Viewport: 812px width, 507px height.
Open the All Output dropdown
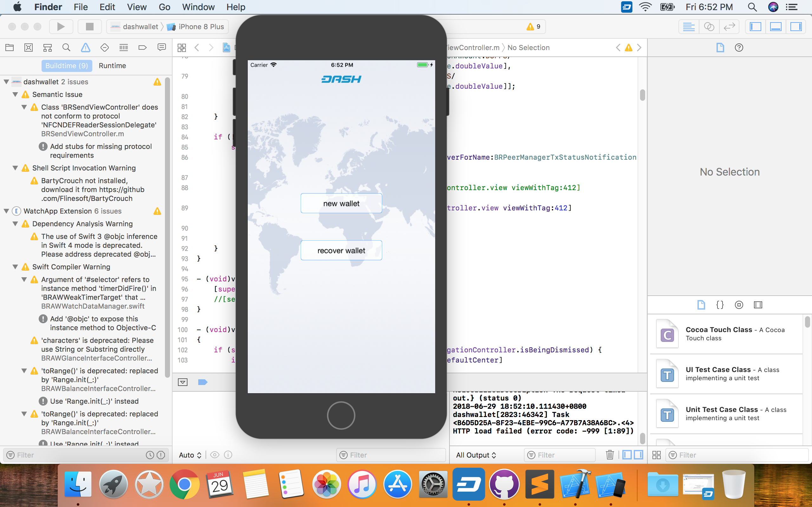tap(475, 455)
